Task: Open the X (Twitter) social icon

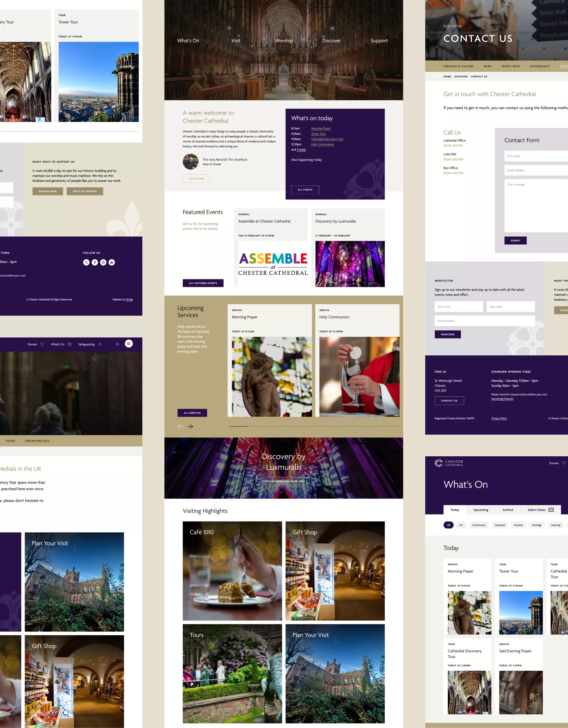Action: click(x=86, y=262)
